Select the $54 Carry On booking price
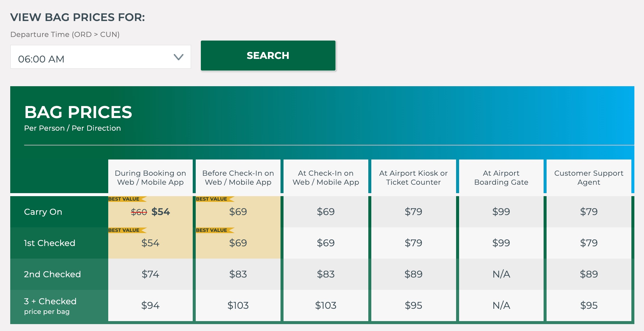Screen dimensions: 644x331 [161, 212]
